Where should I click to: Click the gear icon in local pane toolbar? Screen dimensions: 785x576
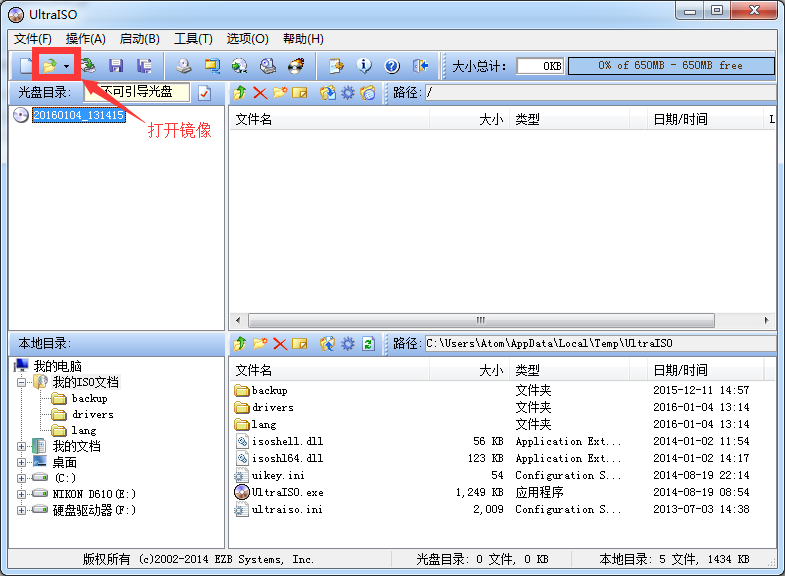tap(347, 344)
